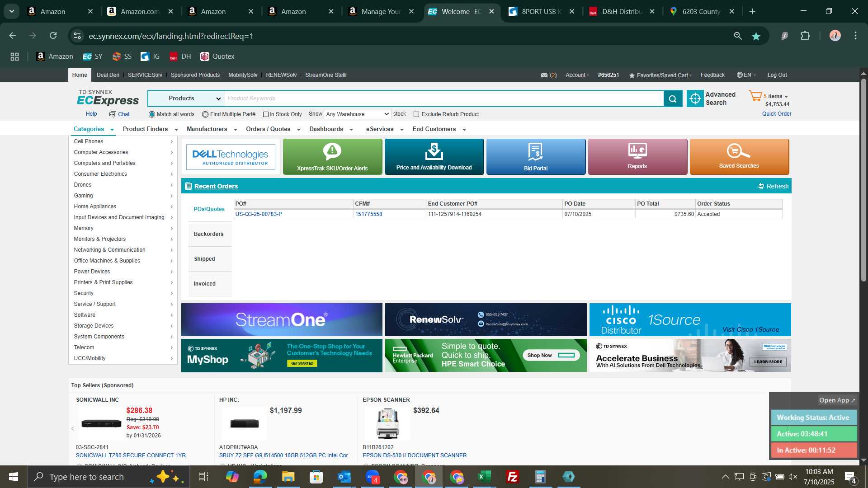The width and height of the screenshot is (868, 488).
Task: Click the Quotex bookmark icon
Action: pos(205,56)
